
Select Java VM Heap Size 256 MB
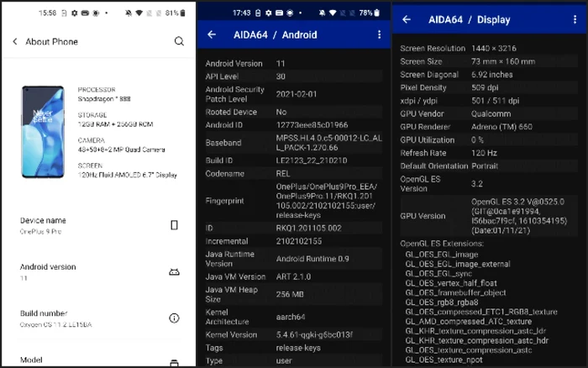[294, 294]
